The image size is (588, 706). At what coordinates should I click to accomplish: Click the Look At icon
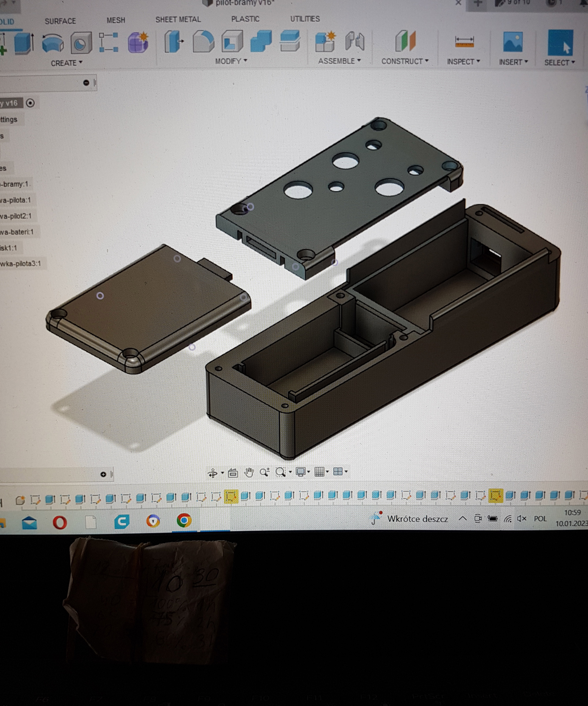(233, 473)
